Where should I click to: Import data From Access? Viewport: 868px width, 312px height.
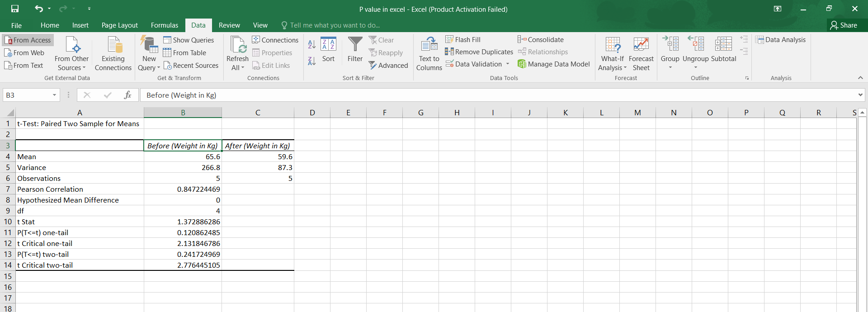pyautogui.click(x=28, y=40)
